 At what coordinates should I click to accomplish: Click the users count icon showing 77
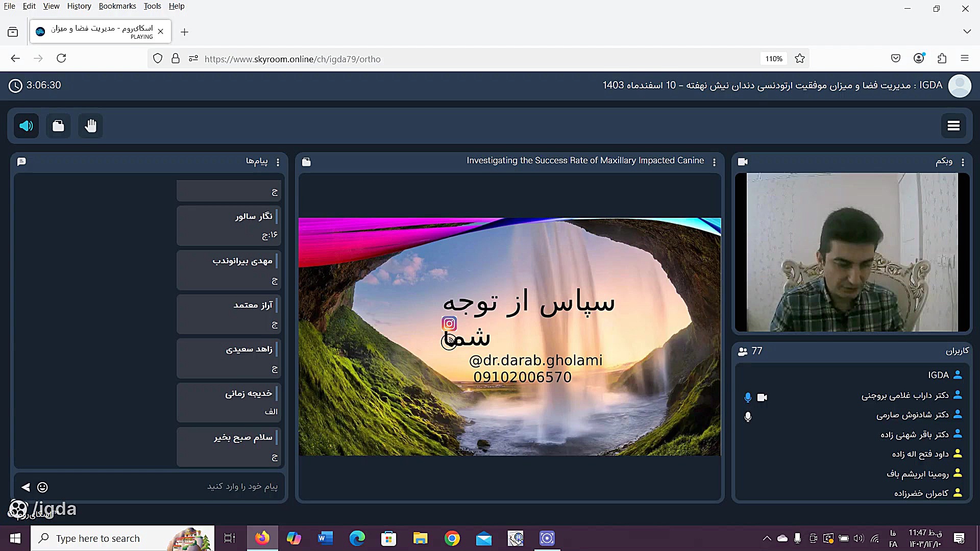click(743, 352)
